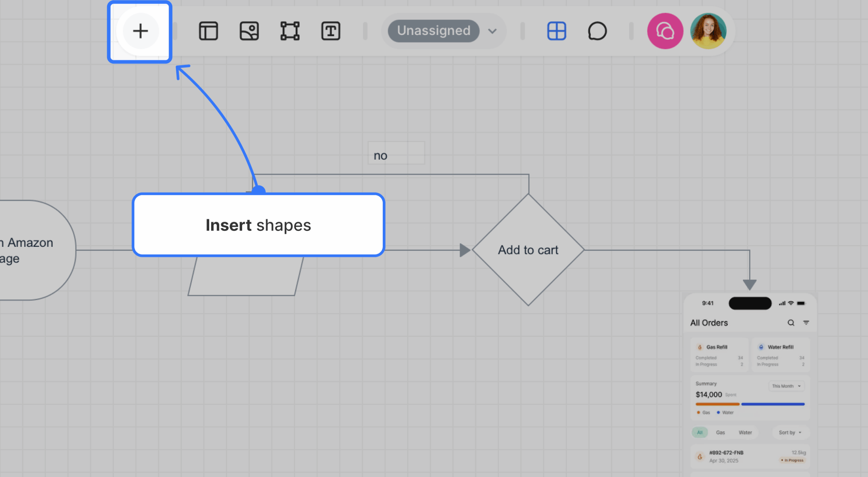Click the pink chat assistant avatar

[x=665, y=31]
